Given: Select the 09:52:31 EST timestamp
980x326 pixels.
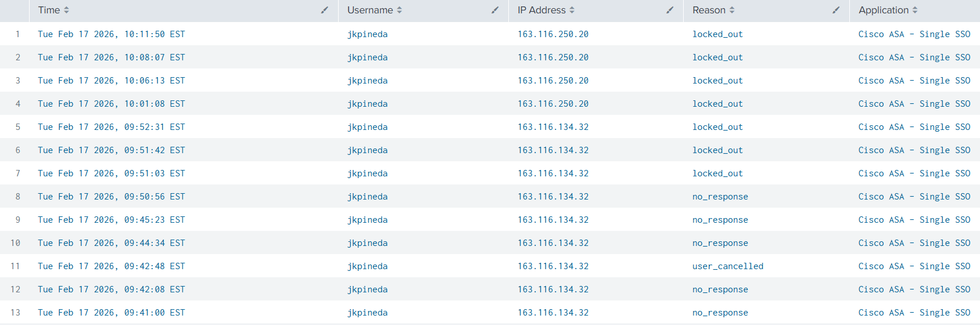Looking at the screenshot, I should tap(111, 127).
